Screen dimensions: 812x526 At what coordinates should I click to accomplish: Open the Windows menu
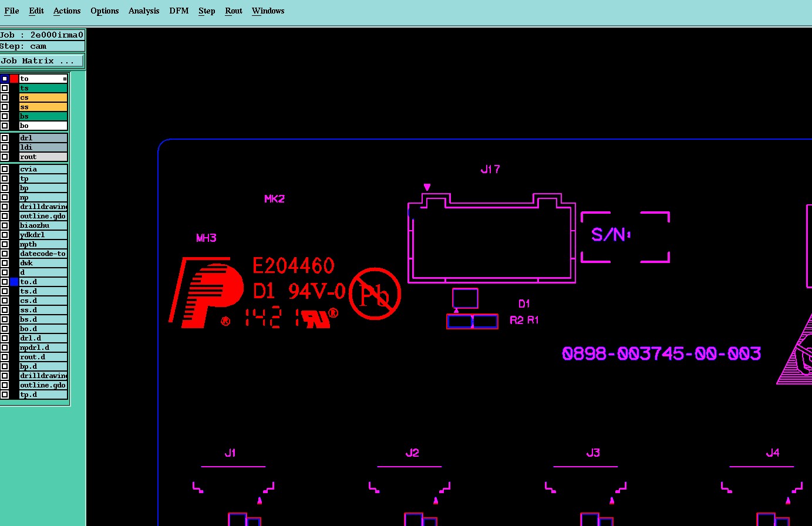click(268, 11)
